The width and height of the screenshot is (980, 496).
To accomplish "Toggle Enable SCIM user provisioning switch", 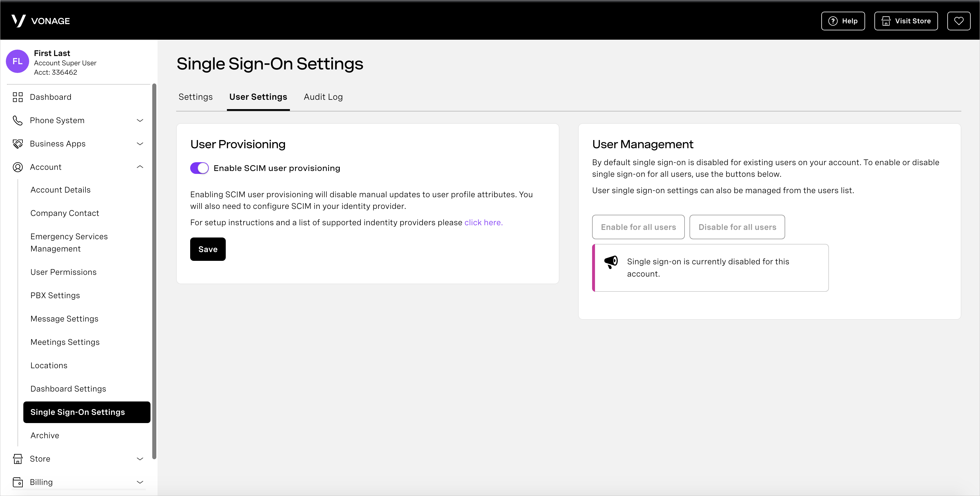I will click(199, 168).
